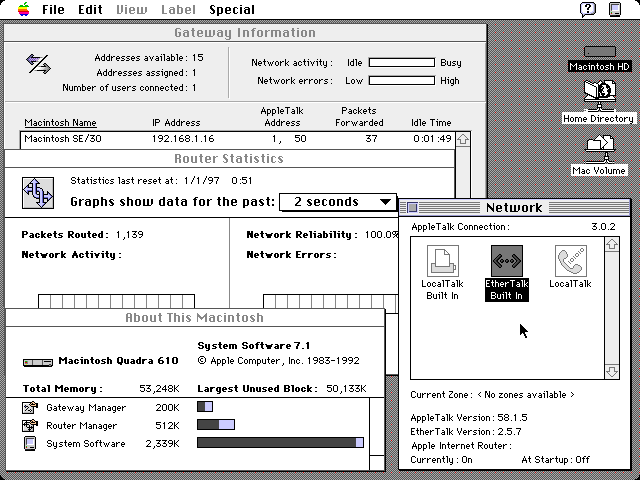Click EtherTalk Version 2.5.7 text

[466, 431]
